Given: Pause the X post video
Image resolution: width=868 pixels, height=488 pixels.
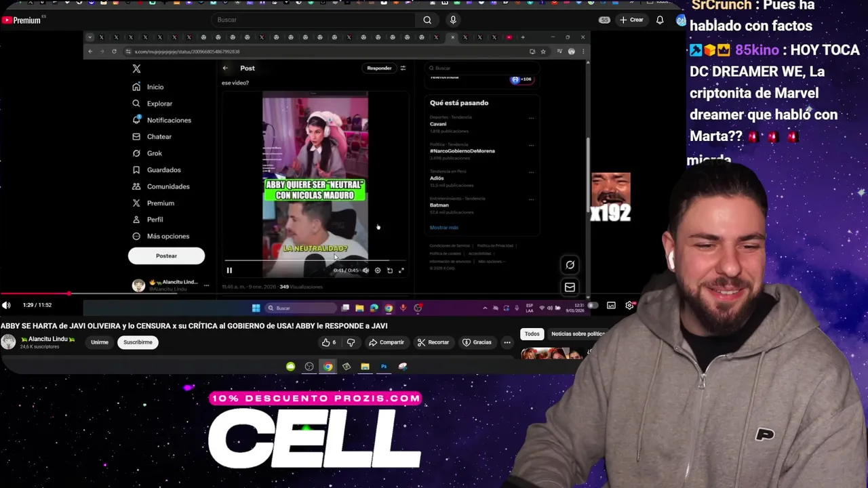Looking at the screenshot, I should click(229, 270).
